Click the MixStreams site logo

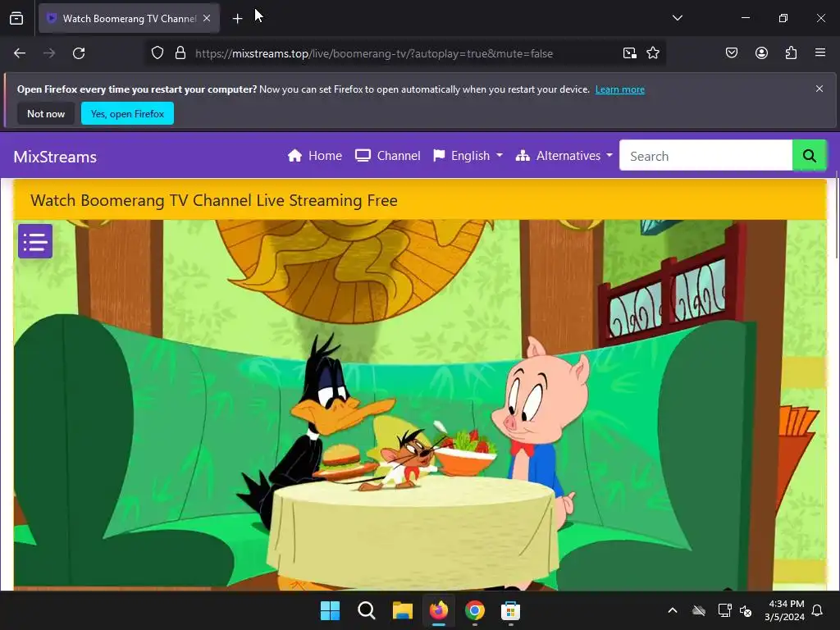coord(55,157)
